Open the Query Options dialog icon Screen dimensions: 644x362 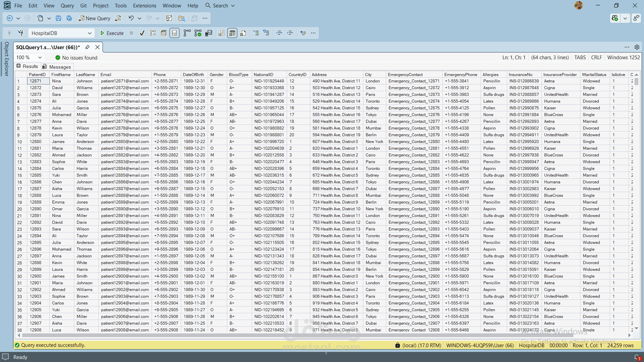(164, 33)
